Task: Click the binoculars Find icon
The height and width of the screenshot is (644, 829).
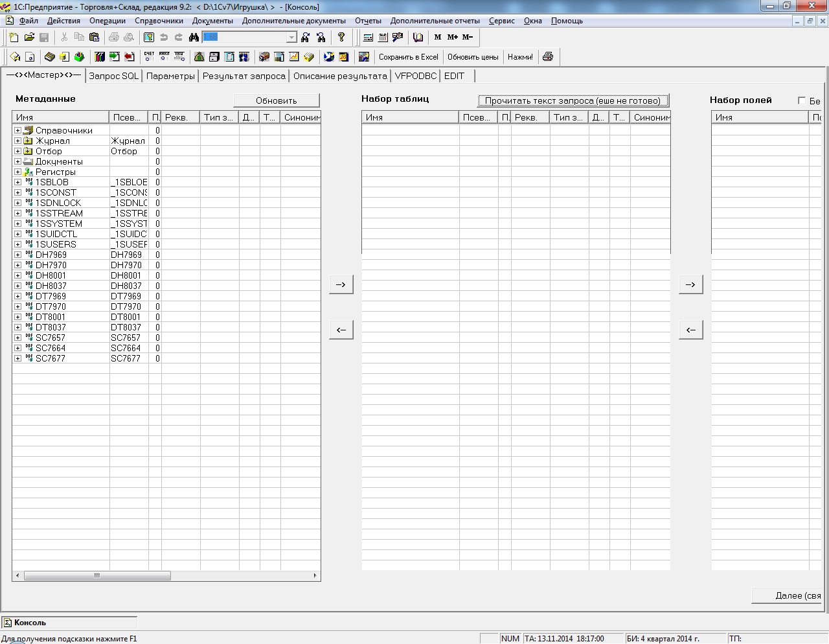Action: [194, 37]
